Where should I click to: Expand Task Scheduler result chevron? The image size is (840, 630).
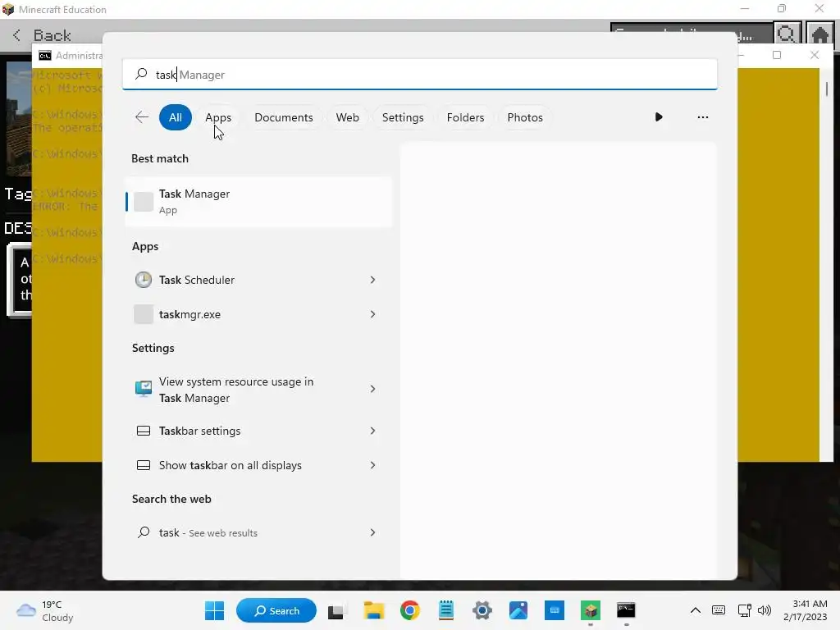pos(372,280)
